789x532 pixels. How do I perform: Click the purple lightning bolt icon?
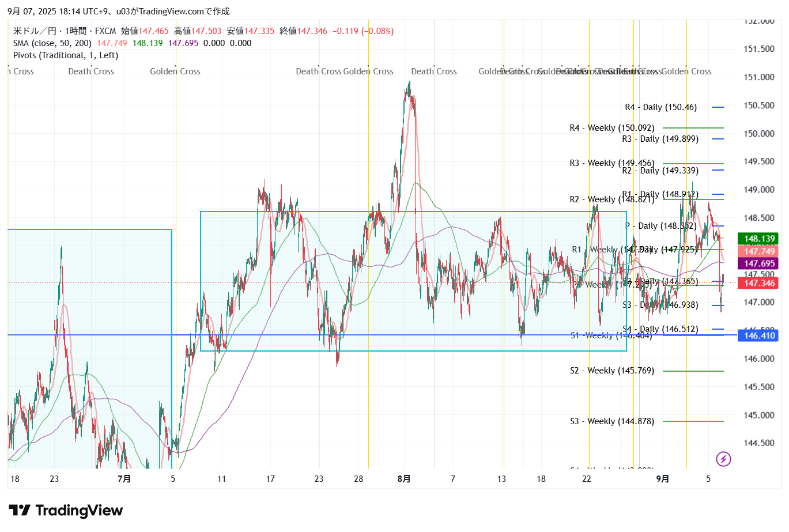pos(723,459)
